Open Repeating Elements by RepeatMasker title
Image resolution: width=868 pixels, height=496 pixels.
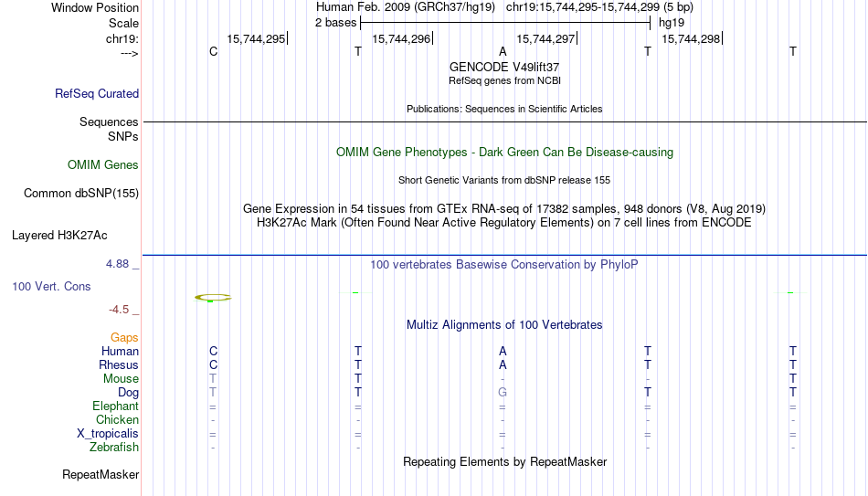[x=504, y=461]
